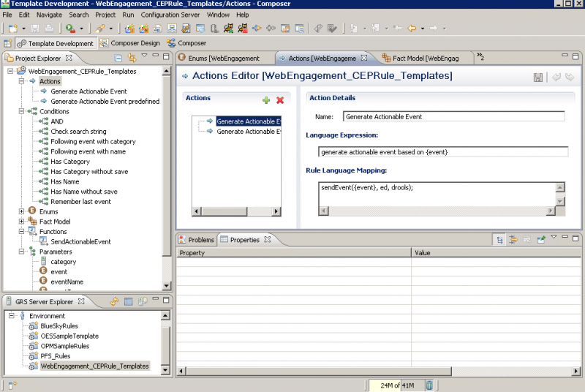Switch to Composer perspective
The height and width of the screenshot is (392, 585).
coord(186,43)
